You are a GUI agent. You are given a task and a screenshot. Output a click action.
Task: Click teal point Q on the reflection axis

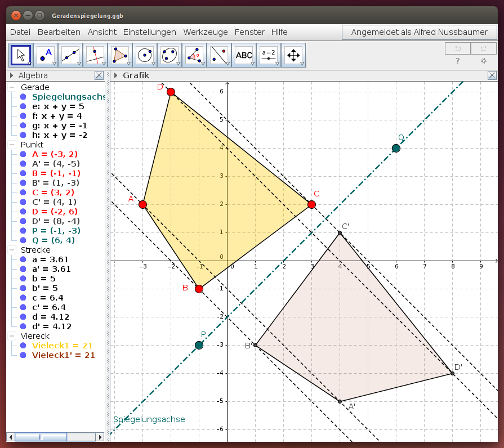(x=396, y=148)
